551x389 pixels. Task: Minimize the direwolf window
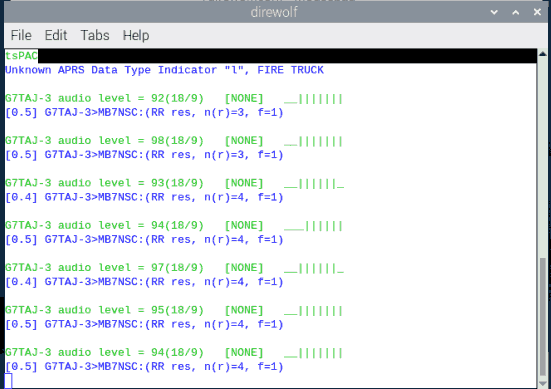coord(494,12)
